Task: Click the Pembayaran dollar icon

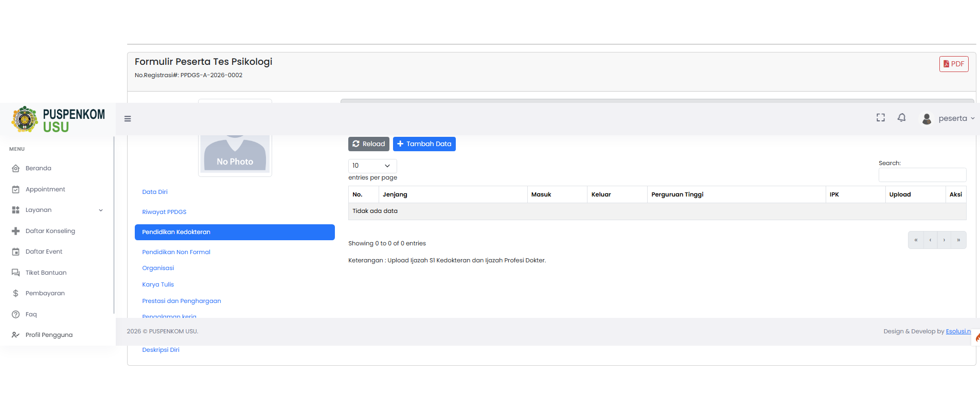Action: pyautogui.click(x=15, y=293)
